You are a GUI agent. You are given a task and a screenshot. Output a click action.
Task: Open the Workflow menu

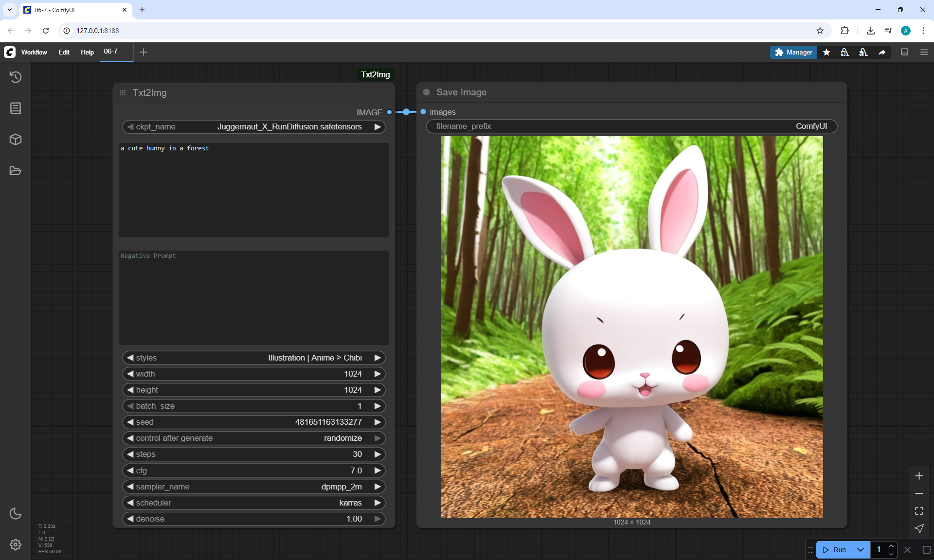click(x=34, y=52)
